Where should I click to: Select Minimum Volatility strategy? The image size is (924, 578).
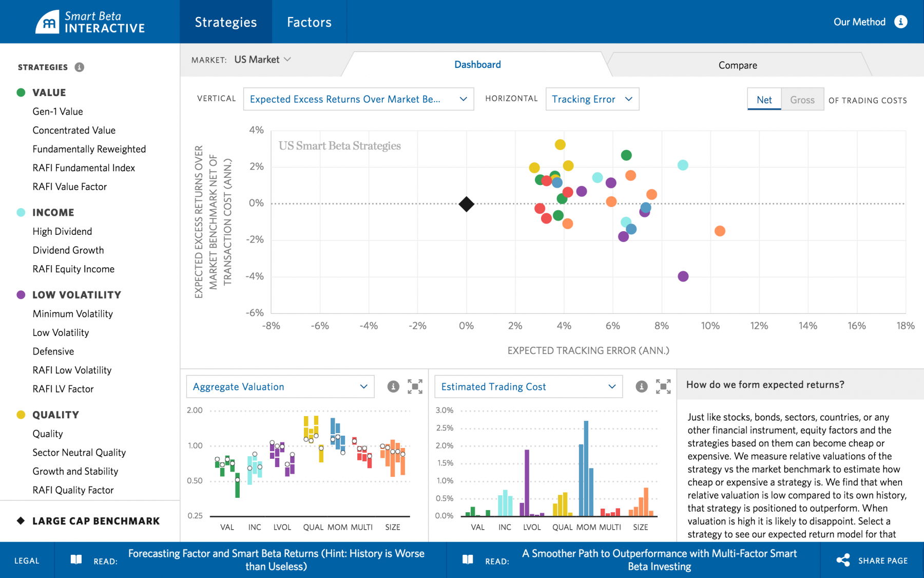73,313
